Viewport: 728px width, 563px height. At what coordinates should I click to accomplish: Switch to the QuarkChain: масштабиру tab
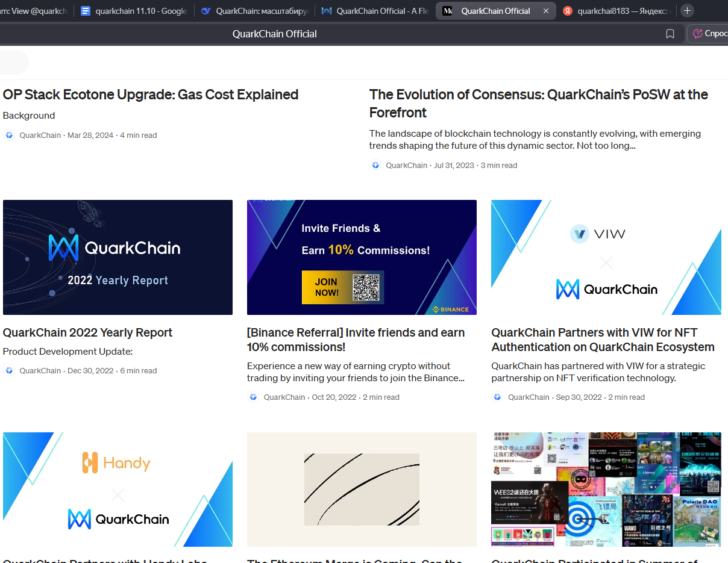pyautogui.click(x=255, y=11)
